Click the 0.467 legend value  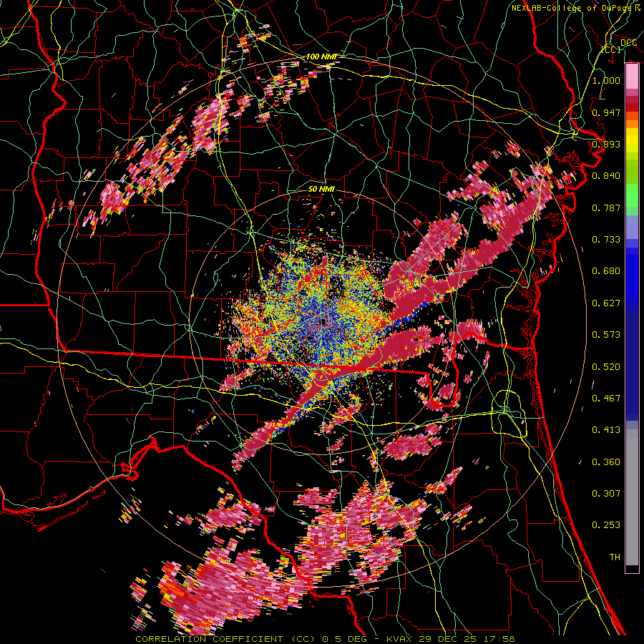(606, 399)
